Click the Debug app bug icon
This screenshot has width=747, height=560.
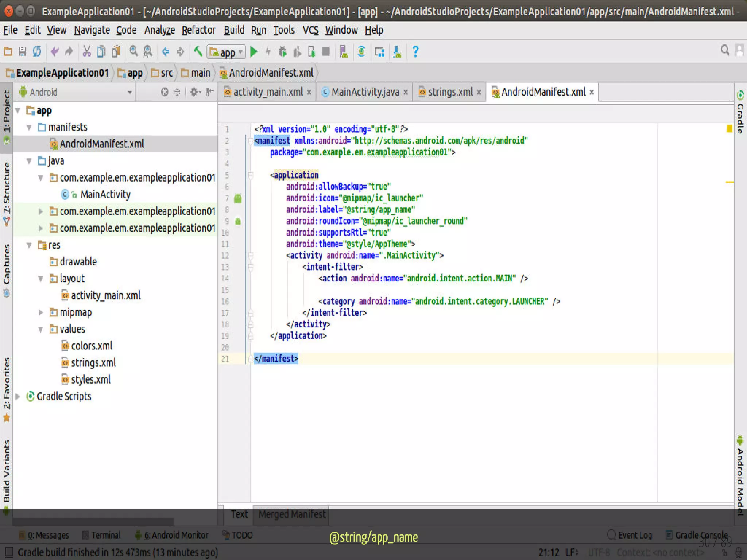282,51
